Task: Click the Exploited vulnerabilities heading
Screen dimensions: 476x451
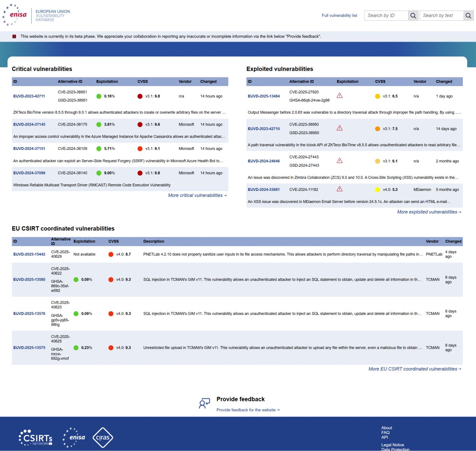Action: click(x=280, y=69)
